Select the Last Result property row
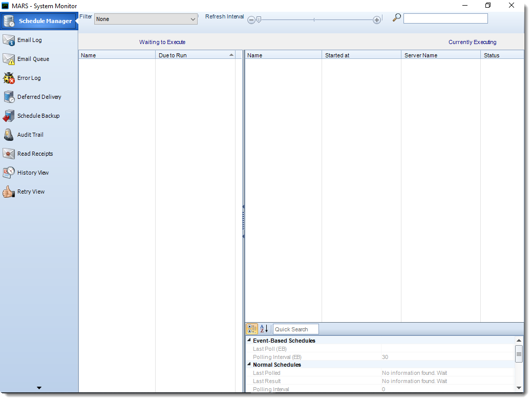532x401 pixels. pyautogui.click(x=380, y=381)
